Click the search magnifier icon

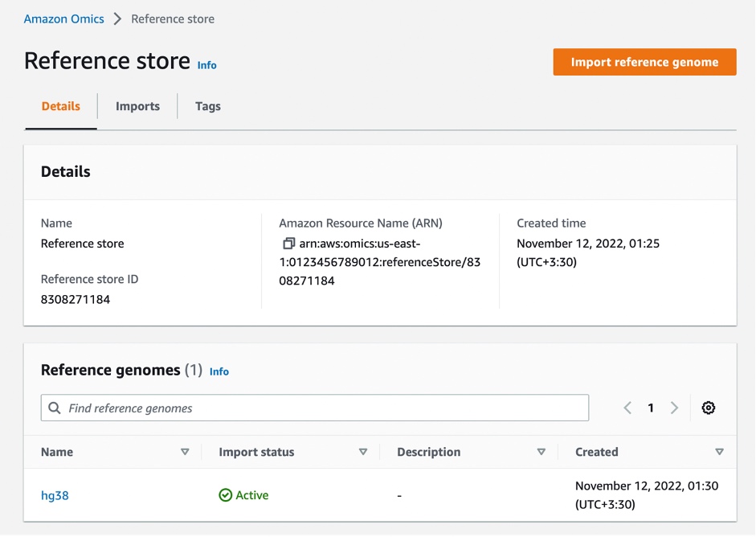click(x=55, y=408)
